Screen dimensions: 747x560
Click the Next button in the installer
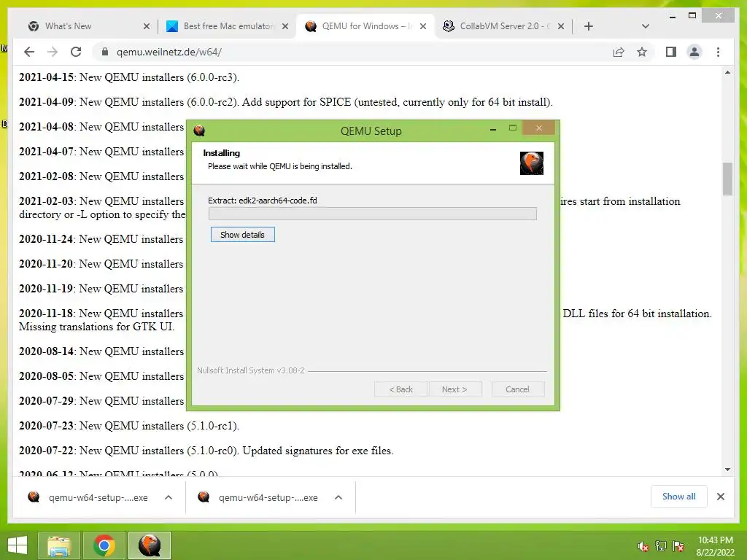click(455, 389)
